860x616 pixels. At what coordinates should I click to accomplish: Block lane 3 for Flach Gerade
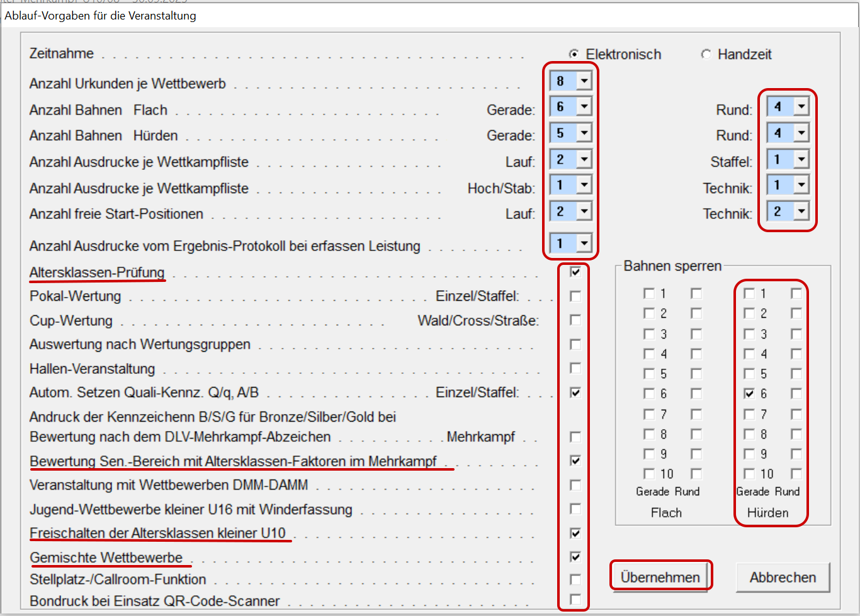(649, 334)
